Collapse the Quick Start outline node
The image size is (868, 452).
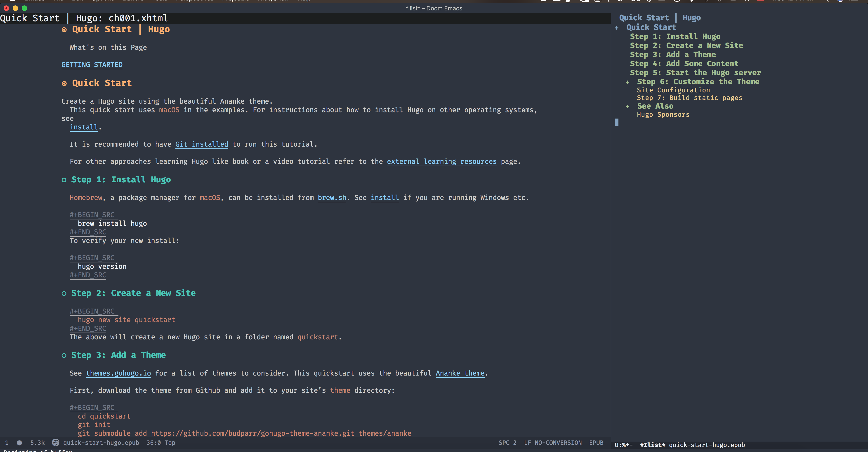[617, 28]
